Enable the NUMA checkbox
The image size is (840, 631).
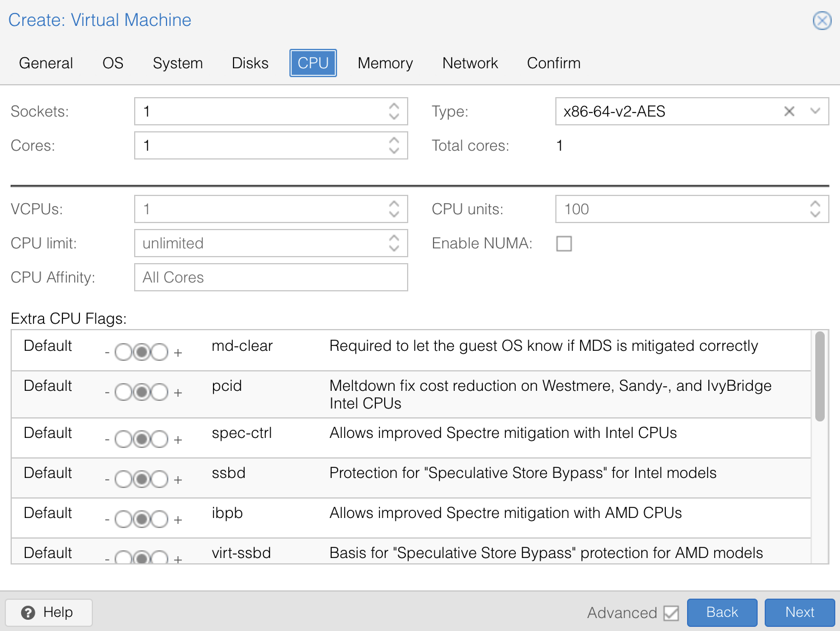pyautogui.click(x=564, y=244)
